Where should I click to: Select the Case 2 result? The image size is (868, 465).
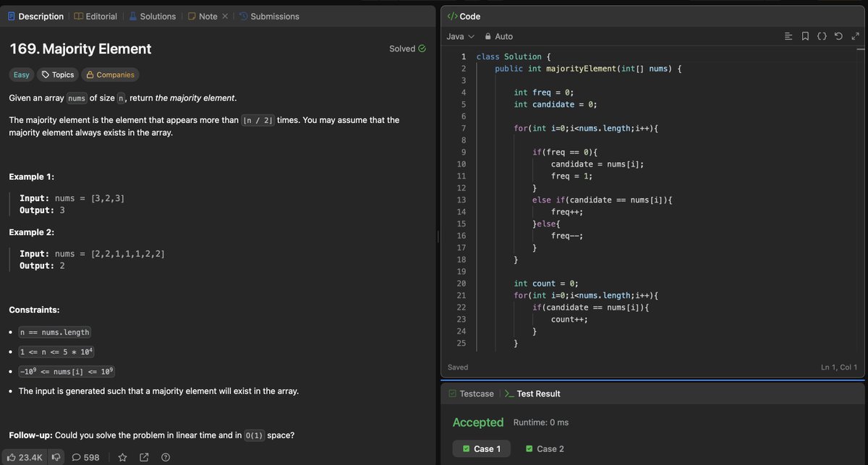pos(545,448)
